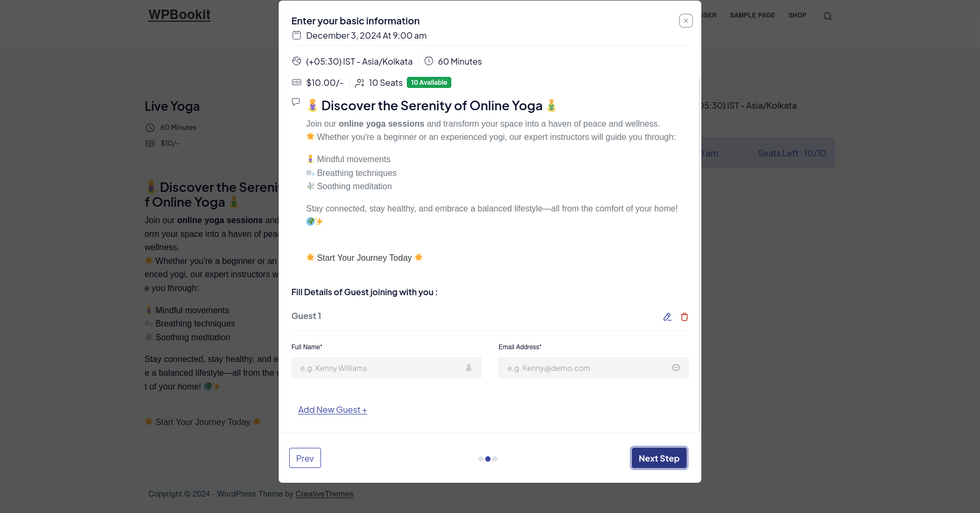
Task: Open the search magnifier icon in header
Action: coord(827,16)
